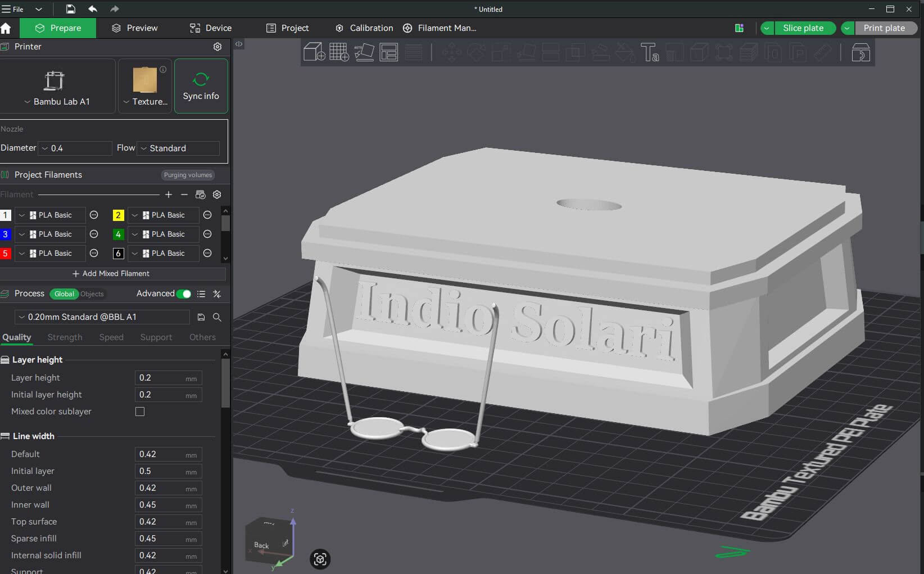924x574 pixels.
Task: Switch to the Strength settings tab
Action: (65, 337)
